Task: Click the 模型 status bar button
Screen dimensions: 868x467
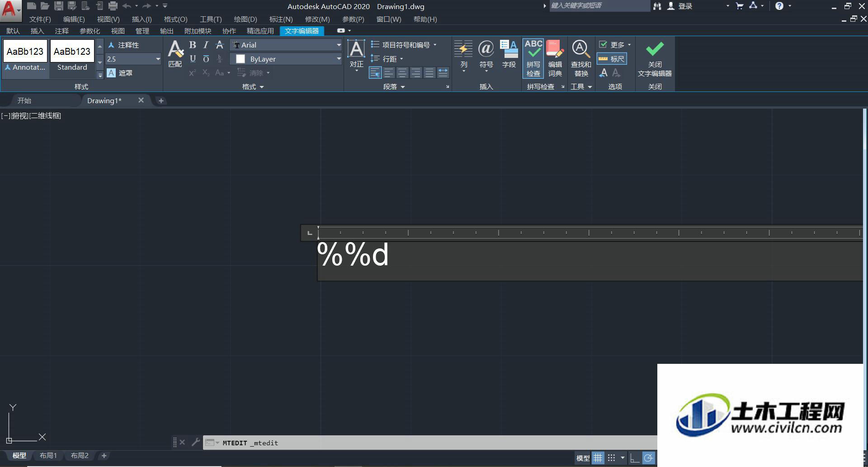Action: pos(583,458)
